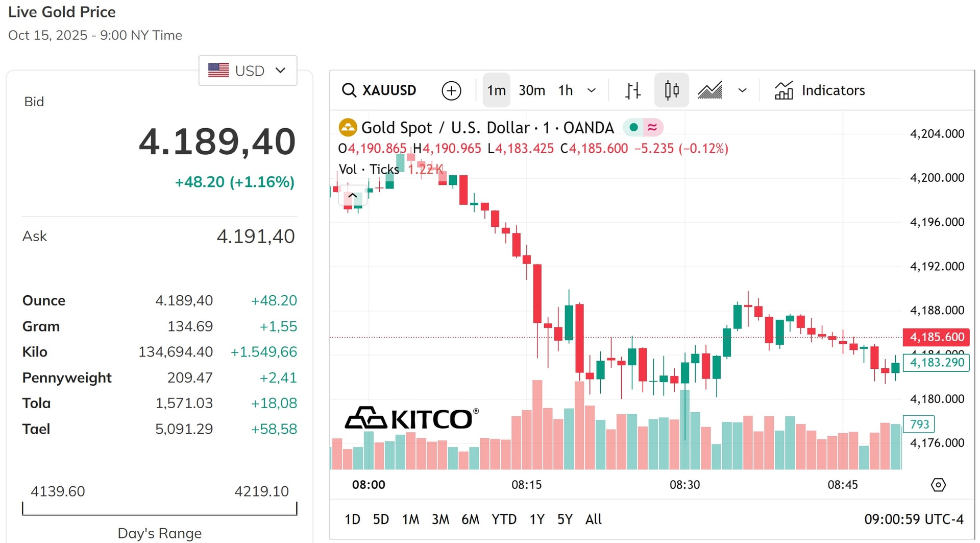Toggle the green market status dot
Viewport: 980px width, 543px height.
coord(633,127)
